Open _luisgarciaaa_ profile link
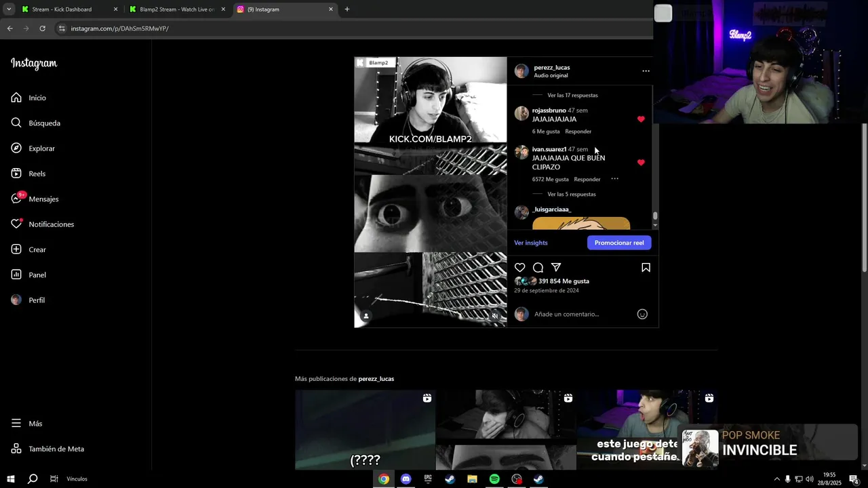 point(551,209)
